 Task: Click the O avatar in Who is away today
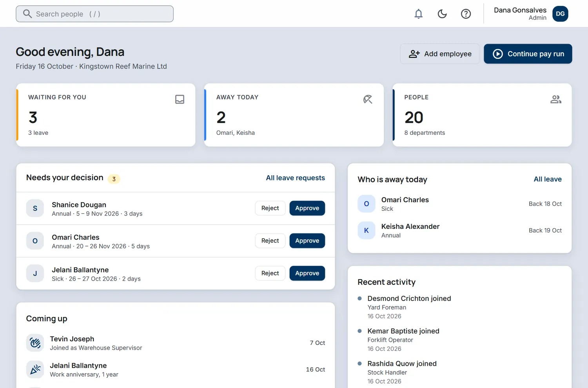(367, 204)
